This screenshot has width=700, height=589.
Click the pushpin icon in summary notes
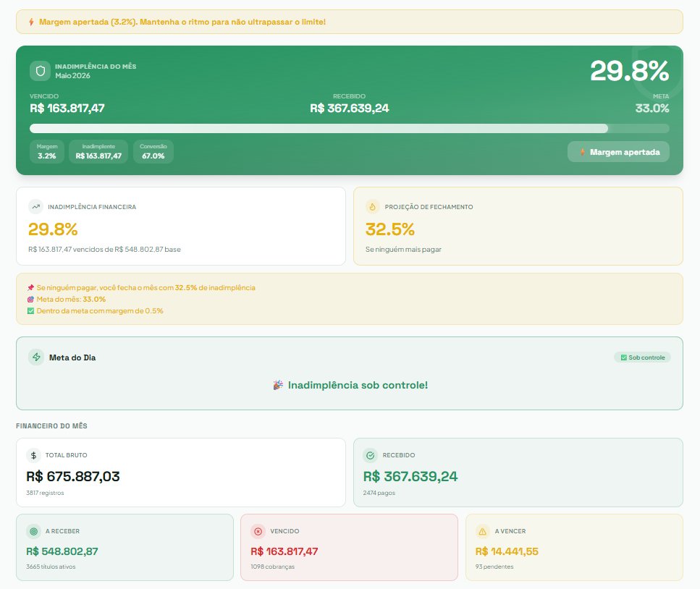coord(30,288)
